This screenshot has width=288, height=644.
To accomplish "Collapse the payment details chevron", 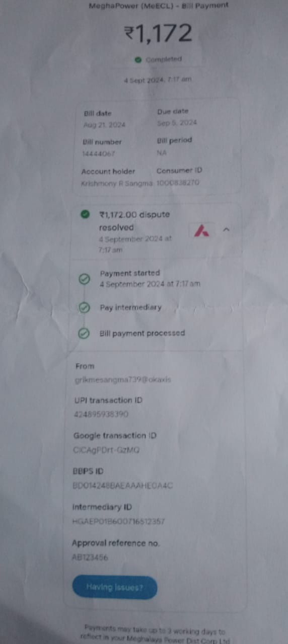I will tap(226, 229).
